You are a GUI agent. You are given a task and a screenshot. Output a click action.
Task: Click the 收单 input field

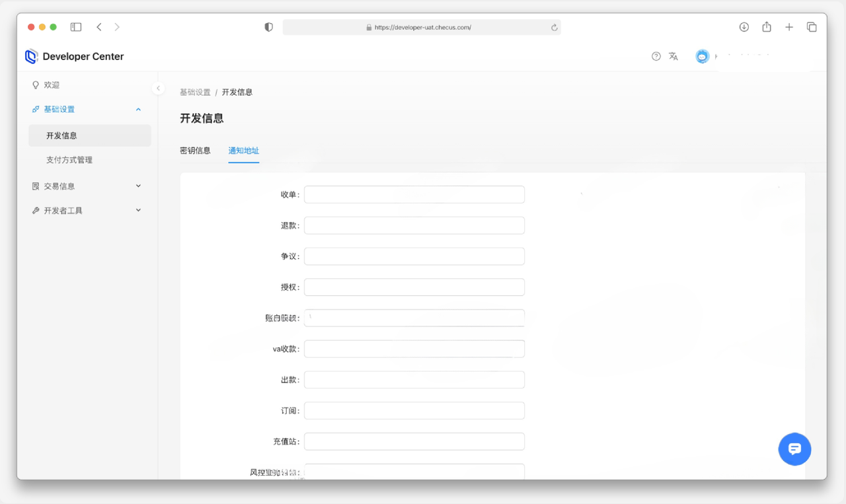tap(414, 195)
